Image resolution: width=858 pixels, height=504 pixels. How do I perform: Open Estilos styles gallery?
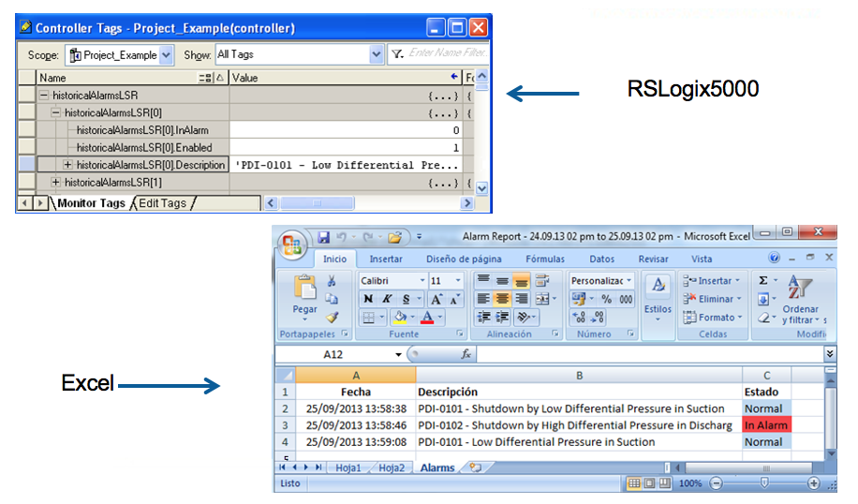658,298
